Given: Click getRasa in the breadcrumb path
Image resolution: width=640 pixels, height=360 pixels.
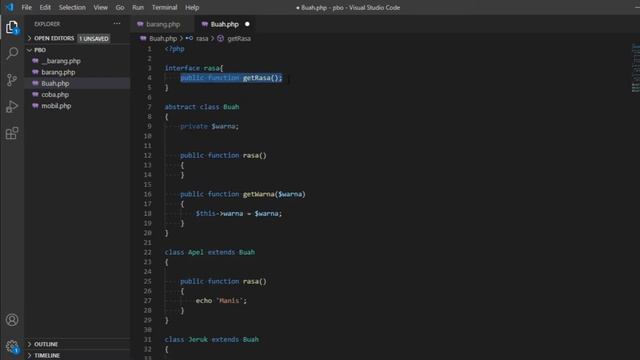Looking at the screenshot, I should [x=239, y=38].
